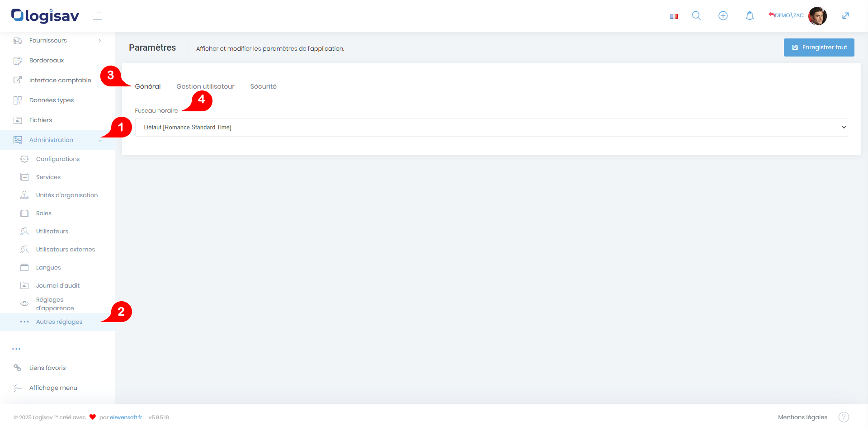
Task: Open Mentions légales link
Action: (x=802, y=417)
